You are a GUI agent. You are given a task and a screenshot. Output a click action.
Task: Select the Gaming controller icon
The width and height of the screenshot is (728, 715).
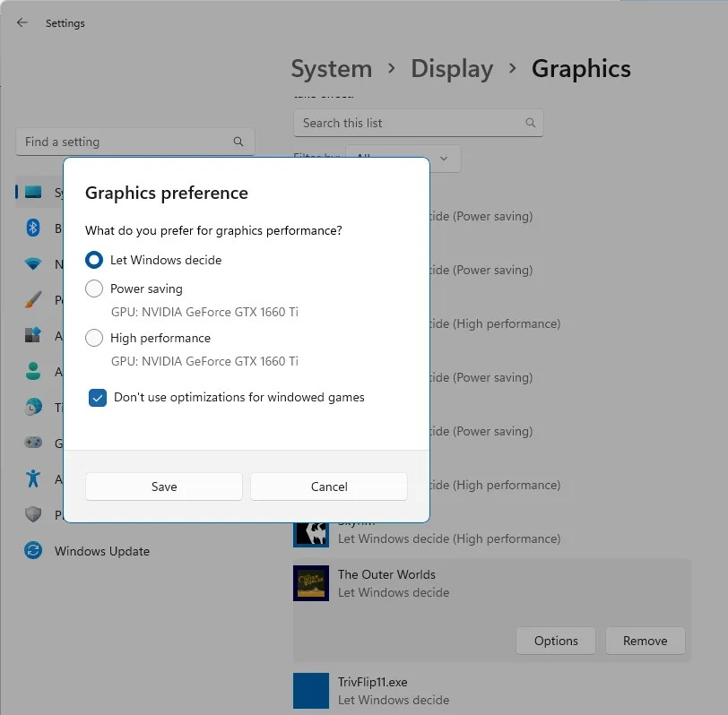32,444
